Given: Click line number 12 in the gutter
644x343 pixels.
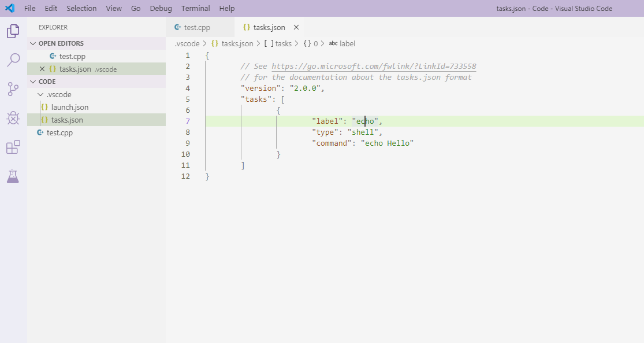Looking at the screenshot, I should coord(185,176).
